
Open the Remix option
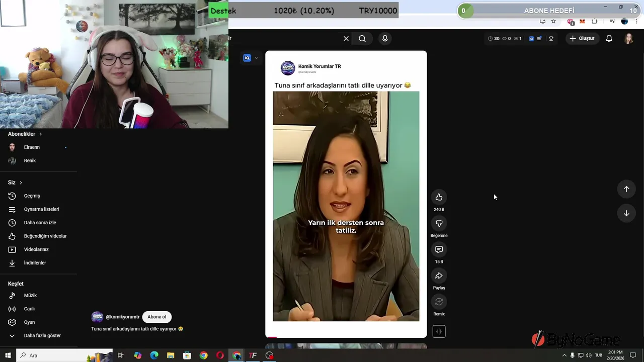coord(439,302)
